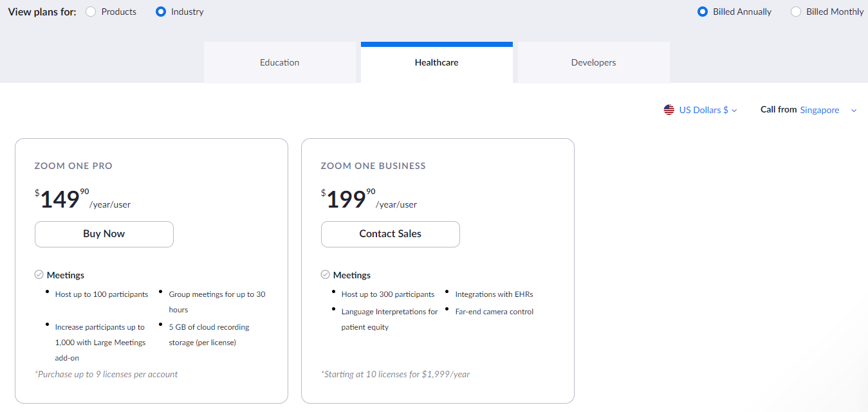Click Contact Sales for Zoom One Business
Viewport: 868px width, 412px height.
(x=391, y=234)
